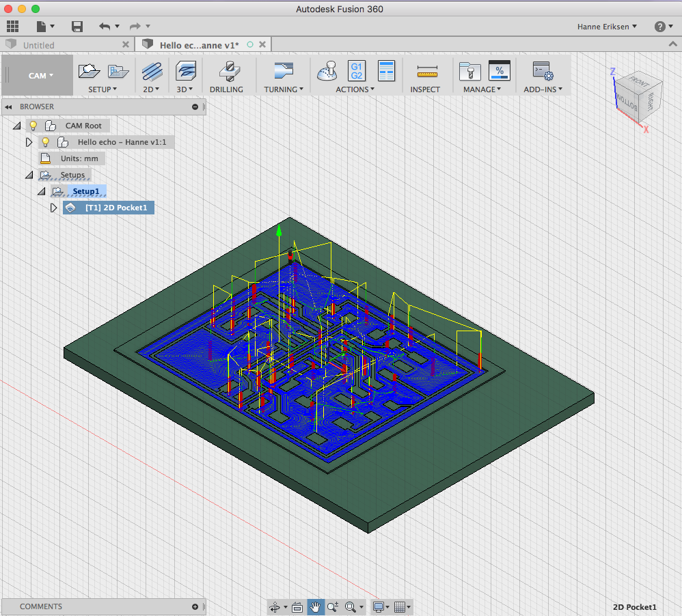
Task: Open the 3D menu label
Action: click(x=185, y=89)
